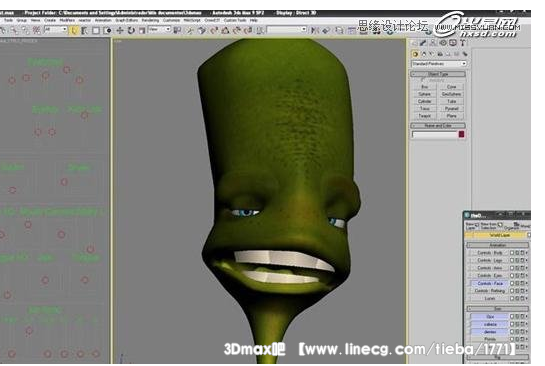Select the Move tool in main toolbar

(120, 31)
